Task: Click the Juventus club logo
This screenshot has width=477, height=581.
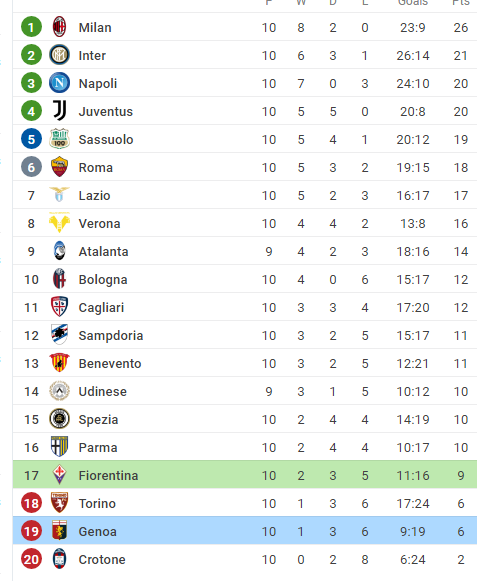Action: [x=60, y=111]
